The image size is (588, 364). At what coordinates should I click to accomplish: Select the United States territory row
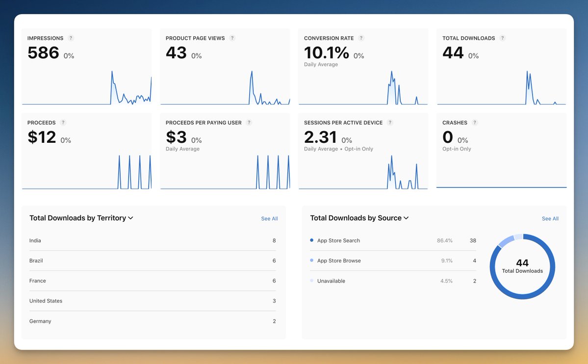[153, 301]
